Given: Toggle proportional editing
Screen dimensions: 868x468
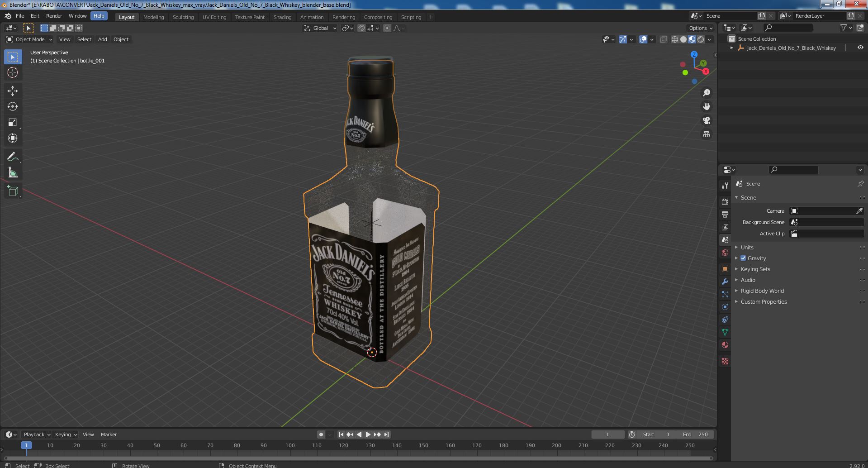Looking at the screenshot, I should tap(387, 28).
